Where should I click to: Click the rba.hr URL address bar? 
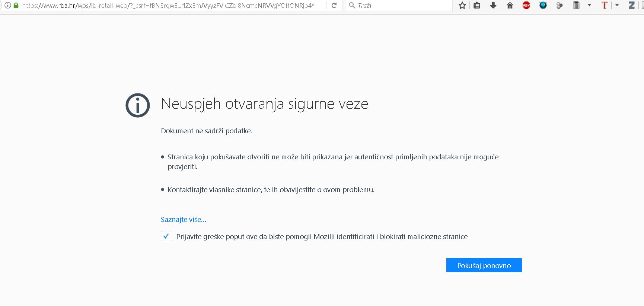tap(168, 6)
